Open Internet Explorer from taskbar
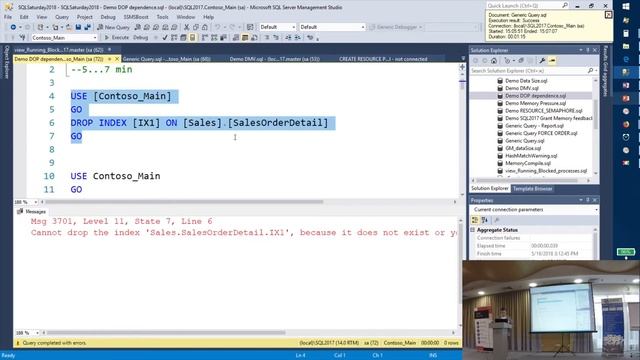The width and height of the screenshot is (640, 360). point(626,59)
